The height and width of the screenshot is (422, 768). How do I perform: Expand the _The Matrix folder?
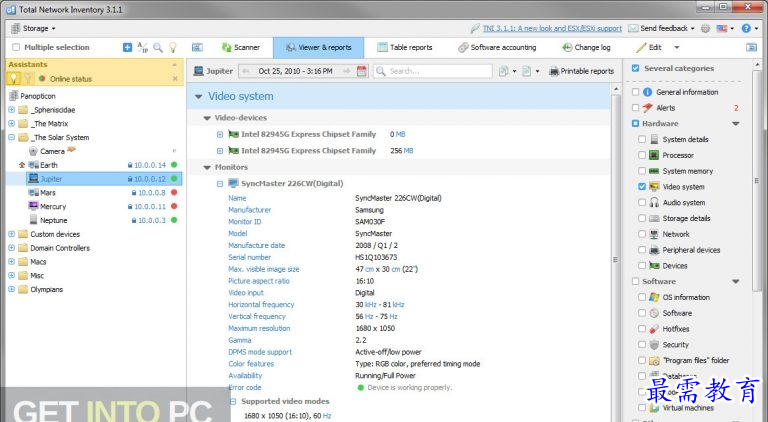coord(11,123)
